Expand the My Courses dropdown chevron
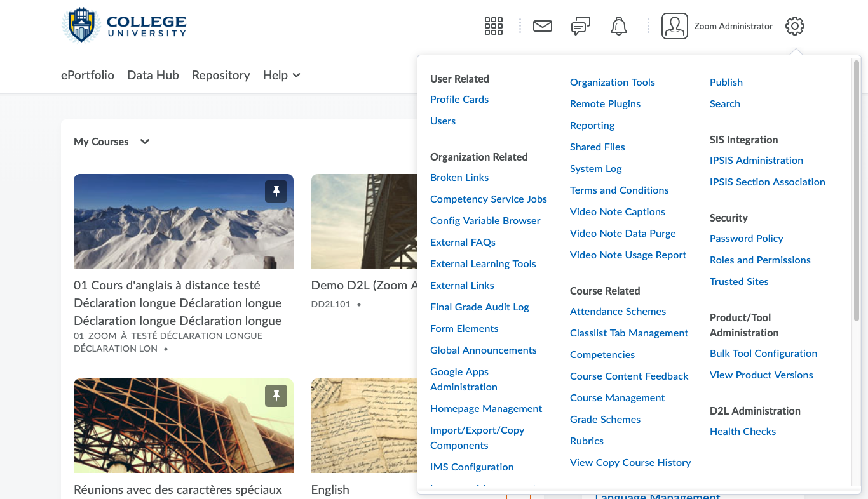The image size is (868, 499). [x=145, y=142]
